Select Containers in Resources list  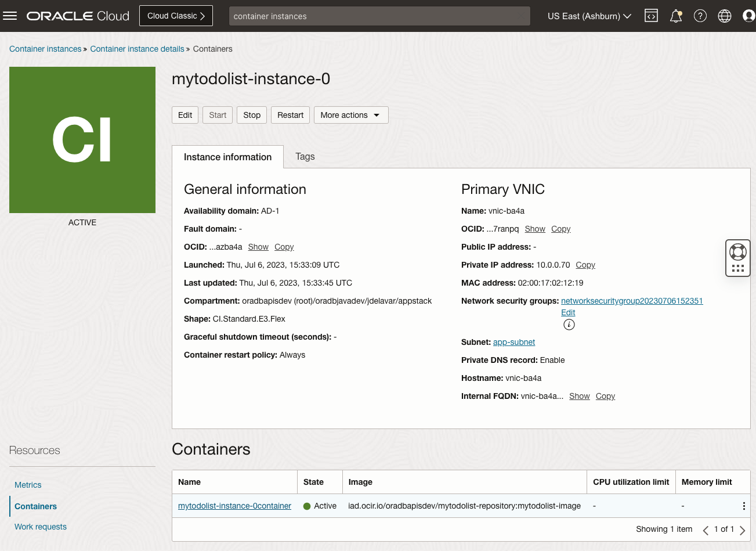pos(35,506)
